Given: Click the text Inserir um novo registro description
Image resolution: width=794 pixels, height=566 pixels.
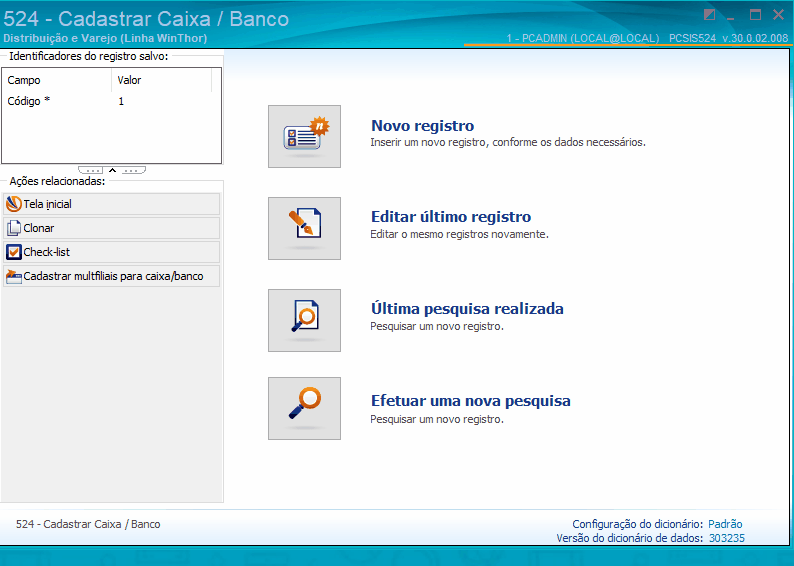Looking at the screenshot, I should (x=508, y=142).
